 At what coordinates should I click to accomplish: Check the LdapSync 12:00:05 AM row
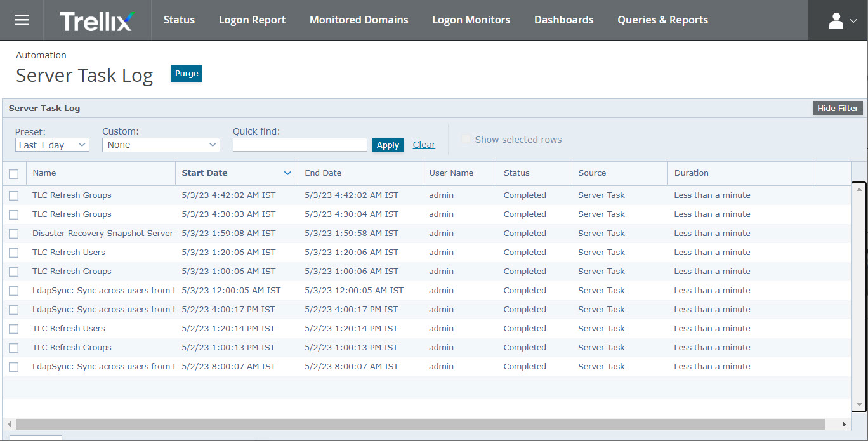(14, 291)
